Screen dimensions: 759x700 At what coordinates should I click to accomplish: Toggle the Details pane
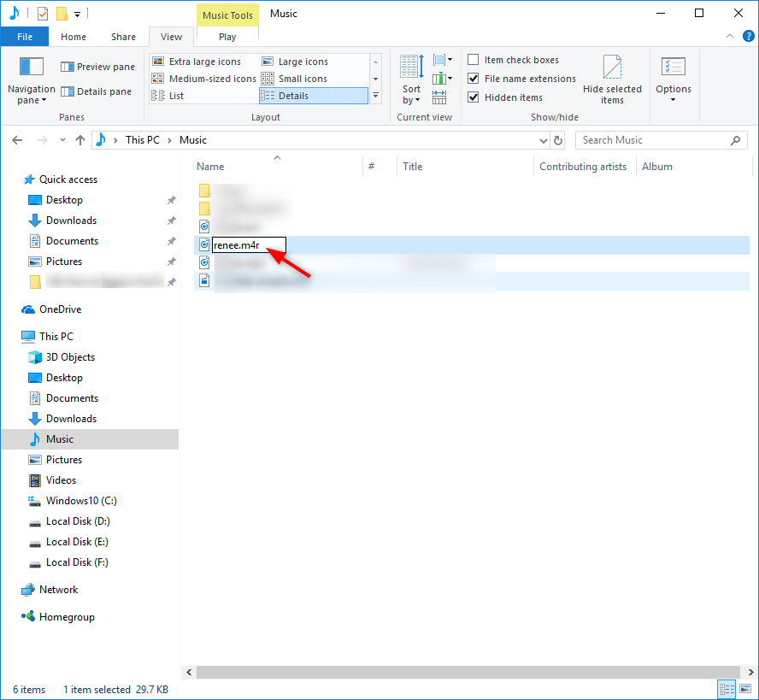pyautogui.click(x=96, y=91)
